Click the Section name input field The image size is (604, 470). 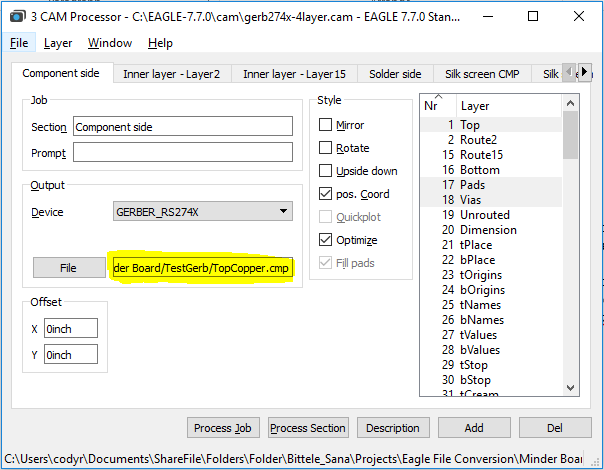pyautogui.click(x=182, y=127)
